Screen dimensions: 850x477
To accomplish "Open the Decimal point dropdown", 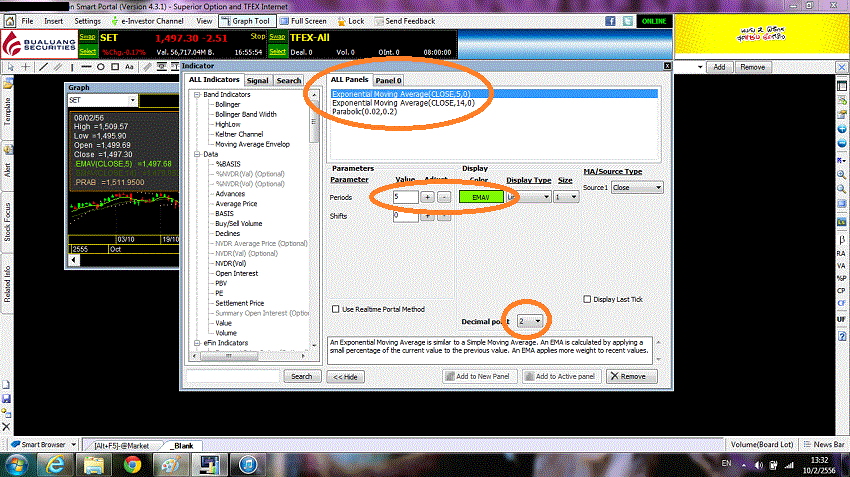I will point(530,321).
